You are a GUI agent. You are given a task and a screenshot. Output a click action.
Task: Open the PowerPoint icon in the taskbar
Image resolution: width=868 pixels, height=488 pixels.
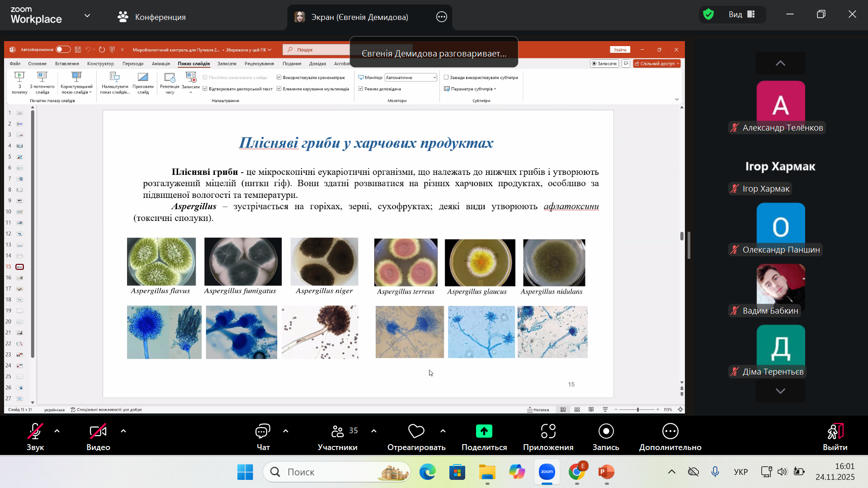[x=606, y=472]
